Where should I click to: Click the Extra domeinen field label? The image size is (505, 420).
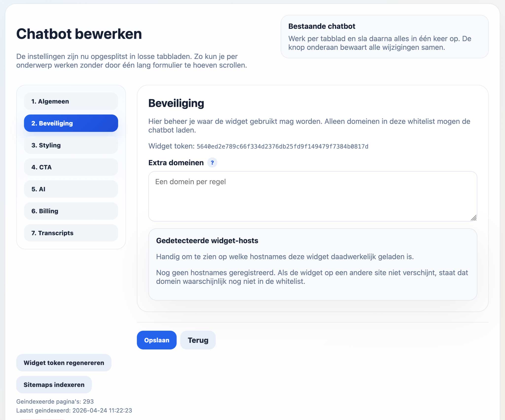[x=176, y=163]
